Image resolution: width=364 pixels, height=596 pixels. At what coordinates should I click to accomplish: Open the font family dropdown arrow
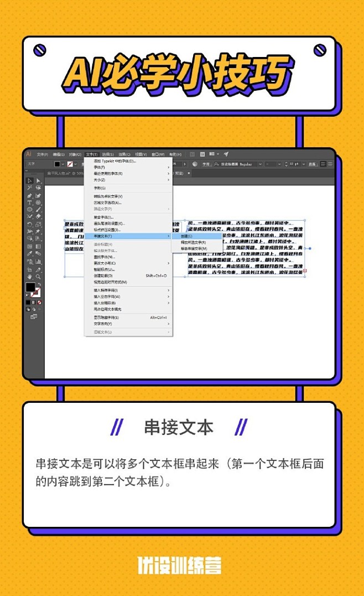click(x=260, y=164)
